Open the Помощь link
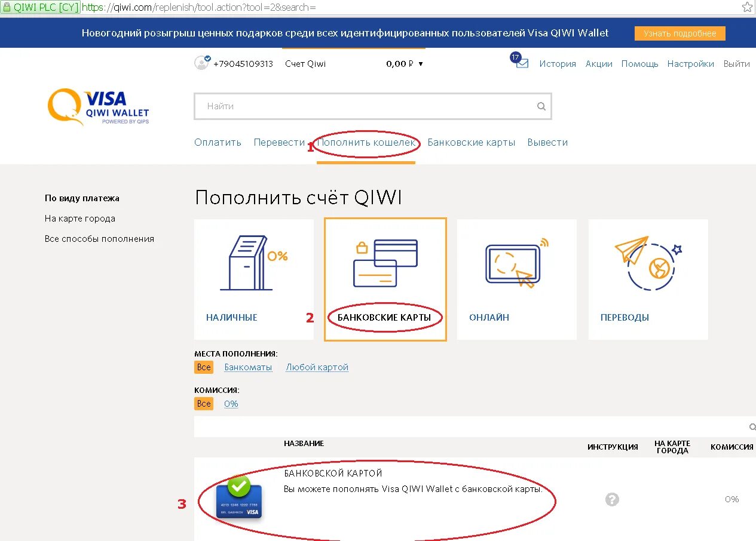Viewport: 756px width, 541px height. pyautogui.click(x=640, y=64)
